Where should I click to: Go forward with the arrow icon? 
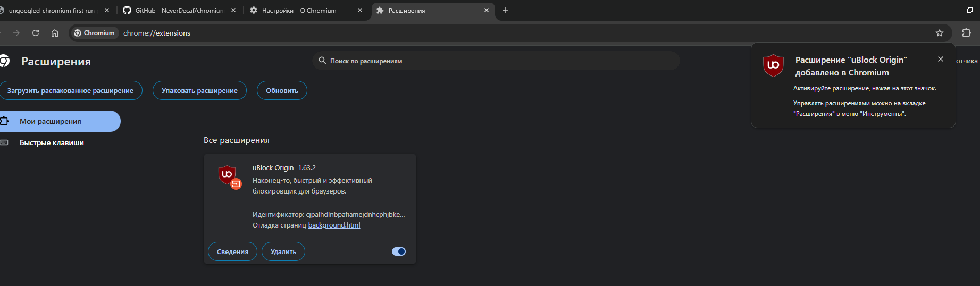click(16, 33)
